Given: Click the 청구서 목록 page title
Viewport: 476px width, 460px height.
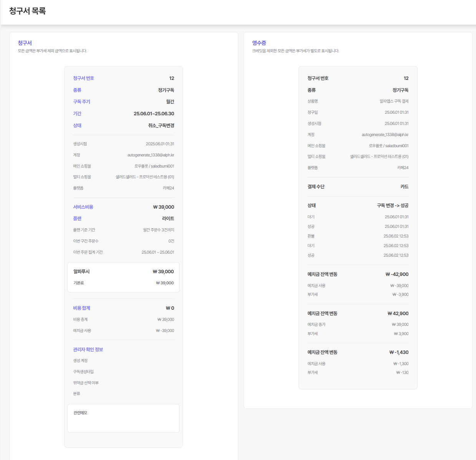Looking at the screenshot, I should point(27,11).
